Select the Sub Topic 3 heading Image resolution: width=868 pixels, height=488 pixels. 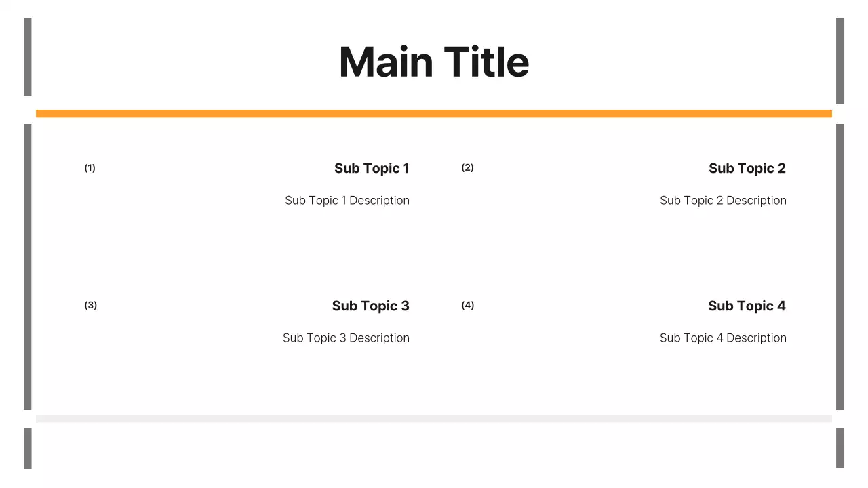370,306
